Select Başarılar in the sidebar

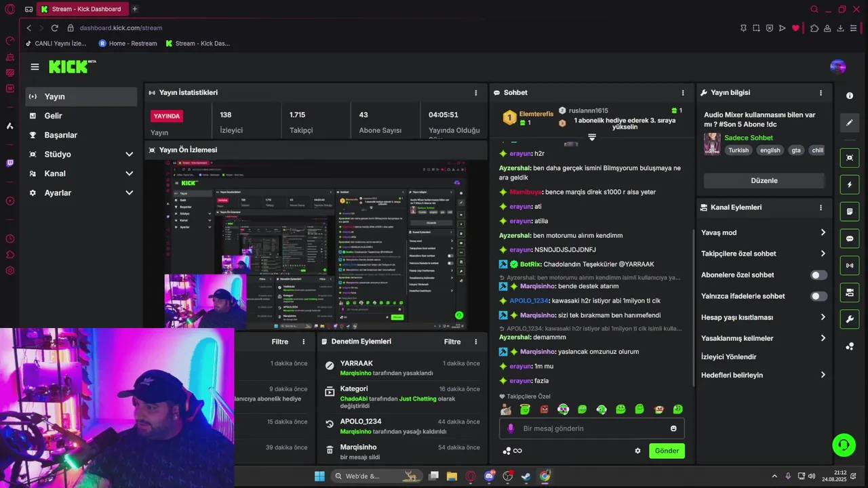pos(81,135)
